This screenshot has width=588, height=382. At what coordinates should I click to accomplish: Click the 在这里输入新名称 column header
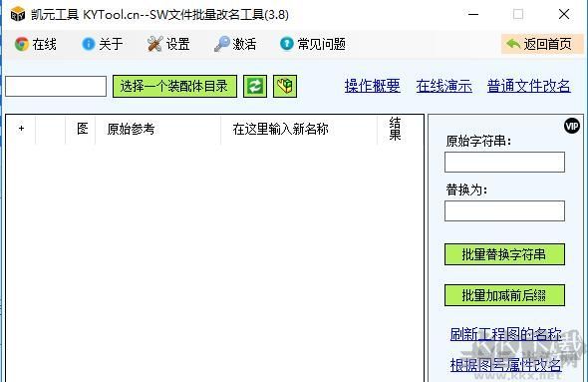point(299,129)
